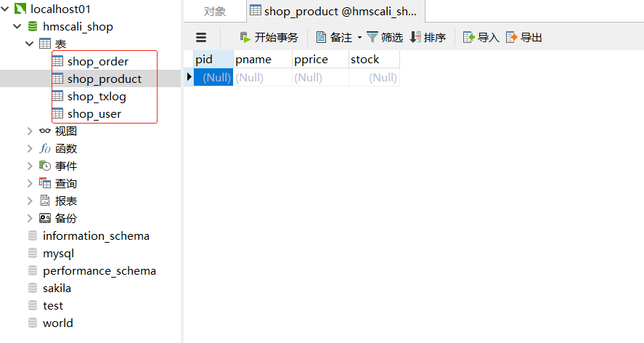This screenshot has width=644, height=343.
Task: Click the 查询 query icon
Action: (45, 183)
